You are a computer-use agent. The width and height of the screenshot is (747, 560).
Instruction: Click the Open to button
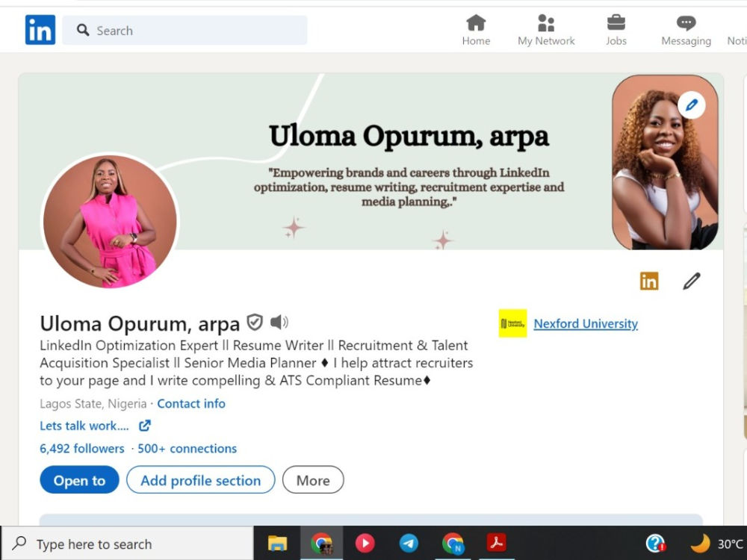80,480
